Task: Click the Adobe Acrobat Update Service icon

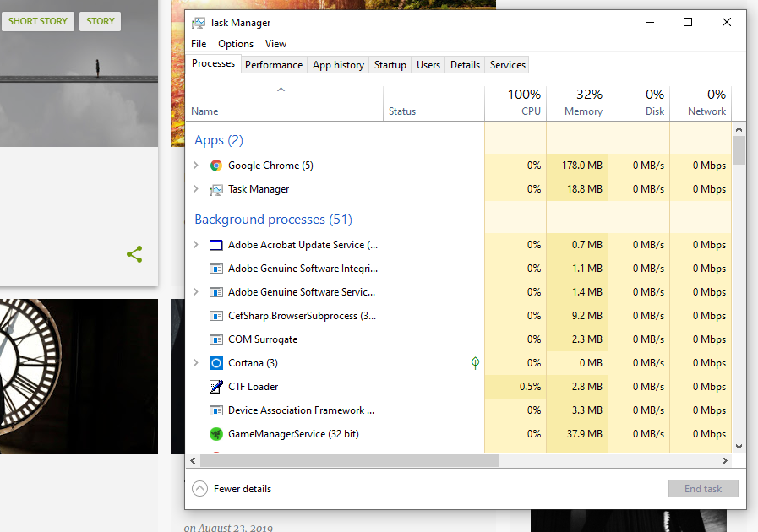Action: (x=216, y=245)
